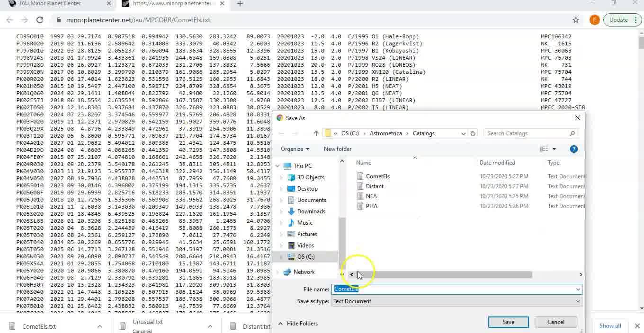The image size is (644, 333).
Task: Select the PHA text file
Action: click(372, 206)
